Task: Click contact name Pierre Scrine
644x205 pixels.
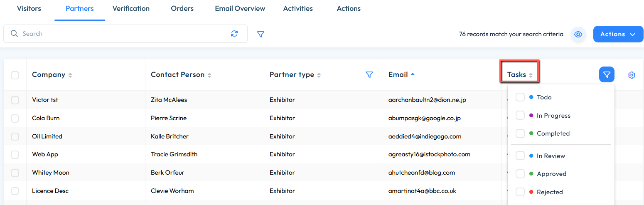Action: (x=169, y=118)
